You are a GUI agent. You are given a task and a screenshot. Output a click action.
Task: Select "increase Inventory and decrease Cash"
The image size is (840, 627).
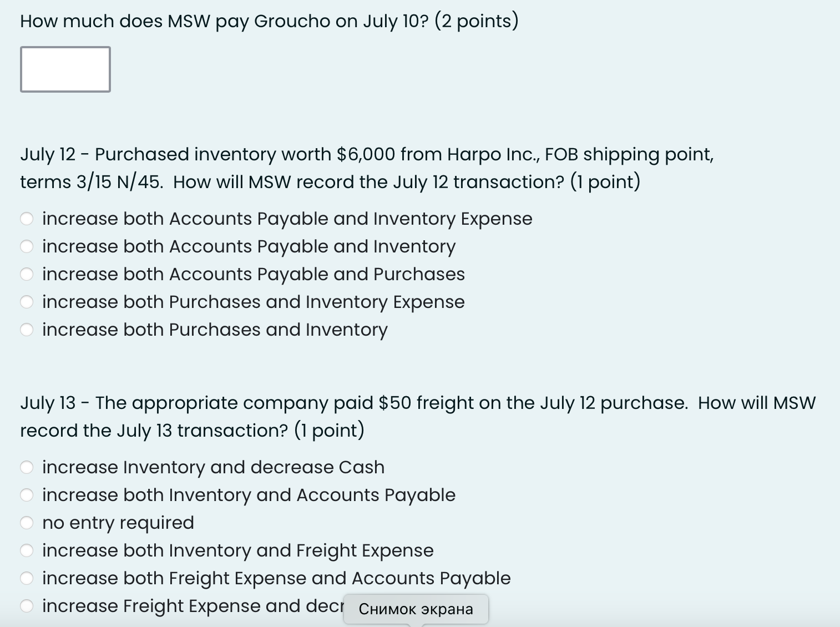(x=27, y=467)
